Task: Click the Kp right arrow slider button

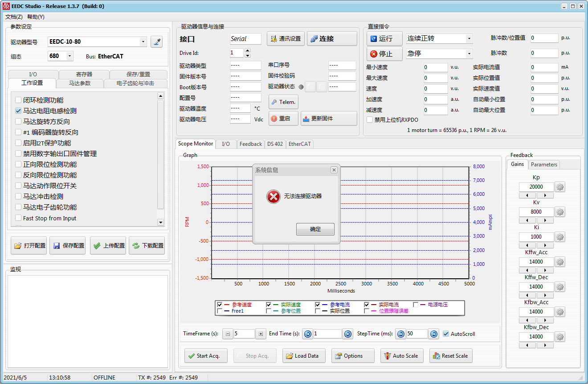Action: 545,195
